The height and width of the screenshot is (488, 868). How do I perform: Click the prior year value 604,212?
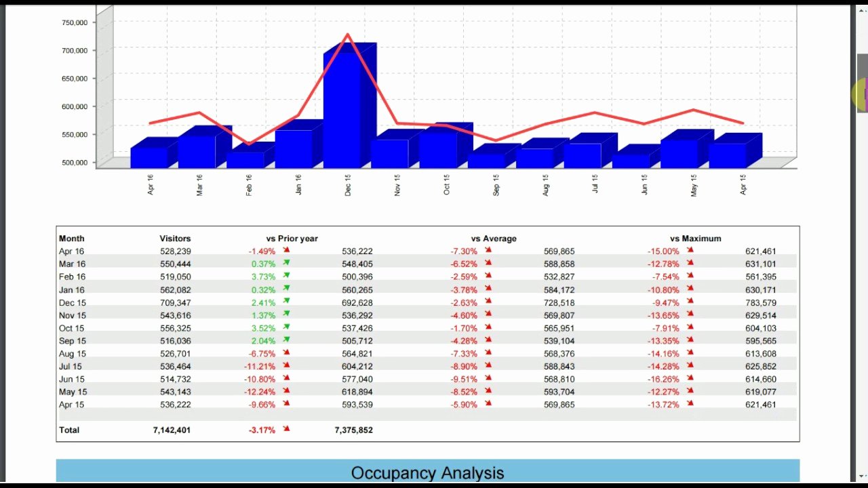click(x=357, y=367)
